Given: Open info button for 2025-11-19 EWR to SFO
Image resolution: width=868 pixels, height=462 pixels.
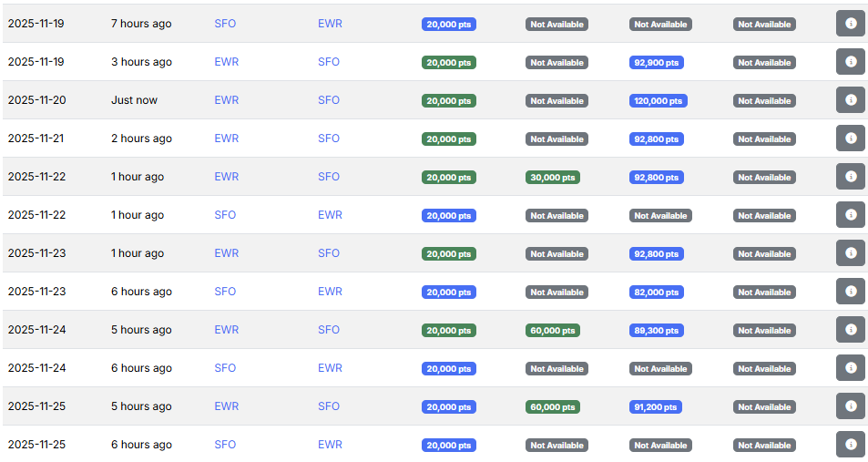Looking at the screenshot, I should coord(850,62).
